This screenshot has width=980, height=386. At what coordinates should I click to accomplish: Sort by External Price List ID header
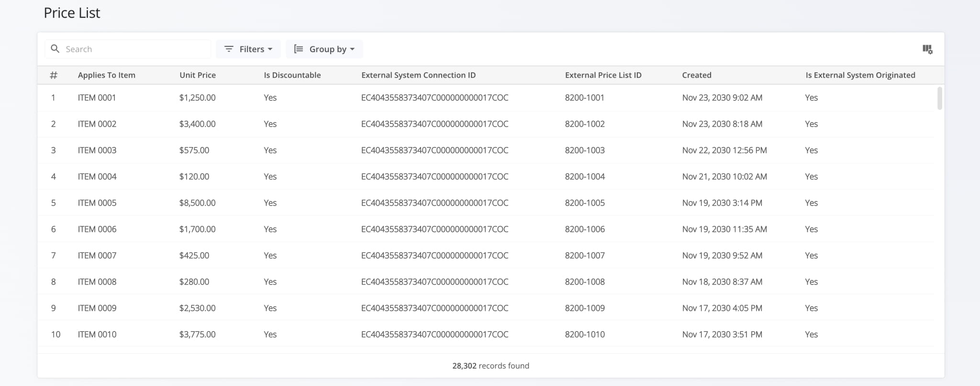pyautogui.click(x=603, y=75)
